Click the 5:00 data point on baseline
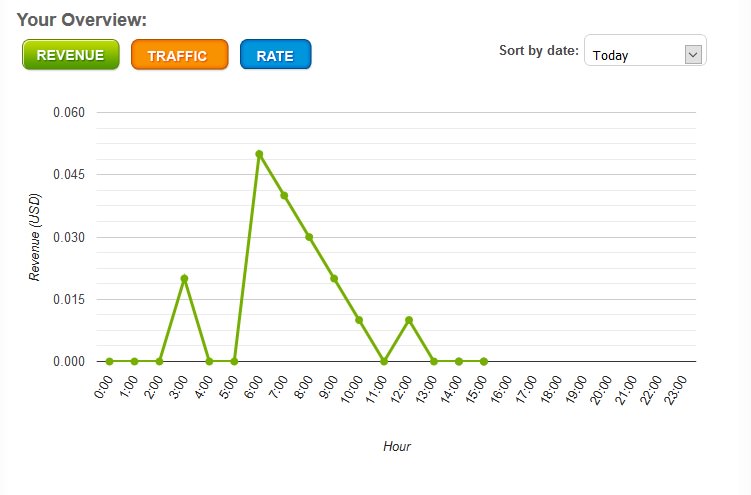This screenshot has height=495, width=751. [234, 361]
